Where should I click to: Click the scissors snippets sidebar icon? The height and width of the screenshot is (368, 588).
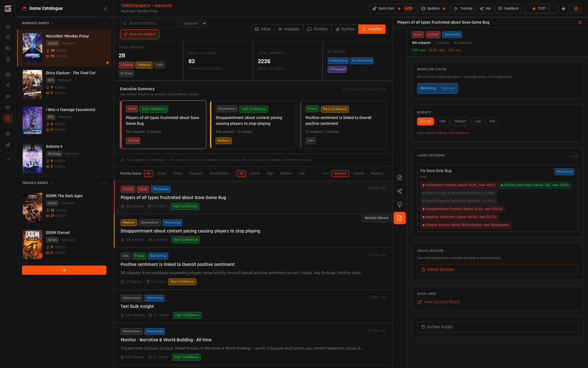tap(8, 96)
